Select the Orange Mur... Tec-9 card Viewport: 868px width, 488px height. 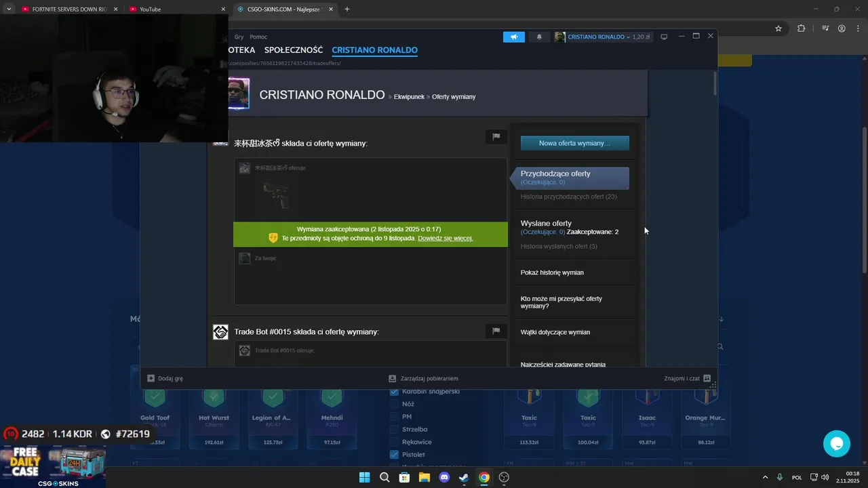[x=705, y=418]
